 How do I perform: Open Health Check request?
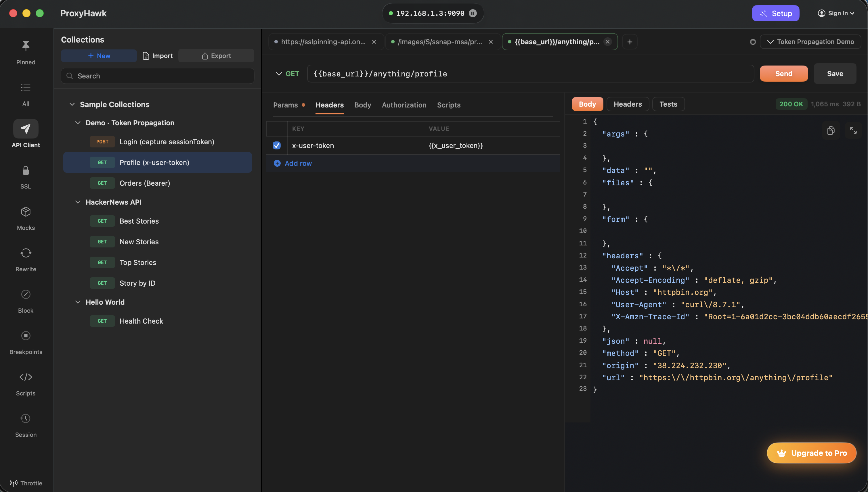click(x=158, y=321)
